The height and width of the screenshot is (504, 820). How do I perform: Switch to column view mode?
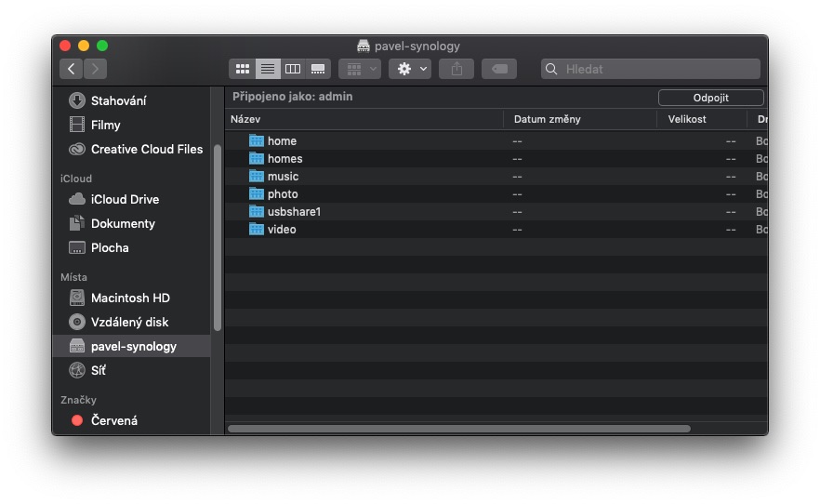(x=293, y=69)
